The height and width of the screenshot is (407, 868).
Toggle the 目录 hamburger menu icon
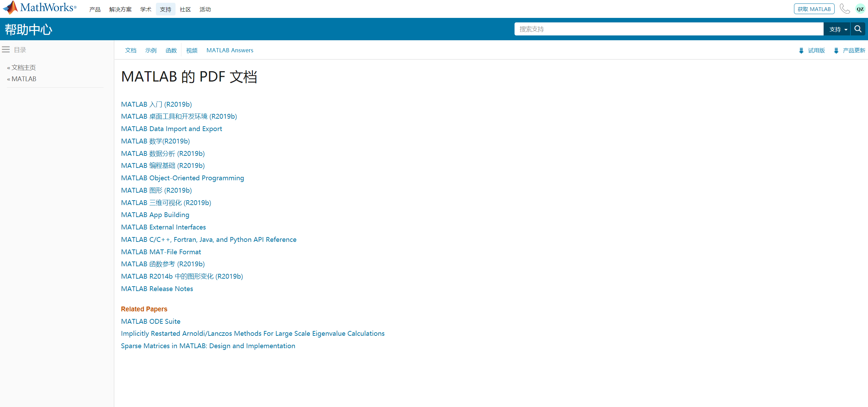click(x=6, y=49)
